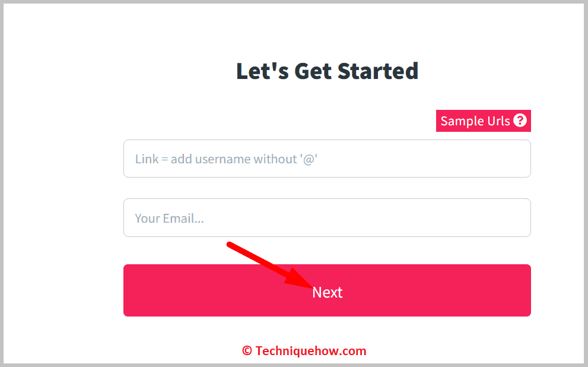Select the Your Email text field
The width and height of the screenshot is (588, 367).
pos(327,218)
